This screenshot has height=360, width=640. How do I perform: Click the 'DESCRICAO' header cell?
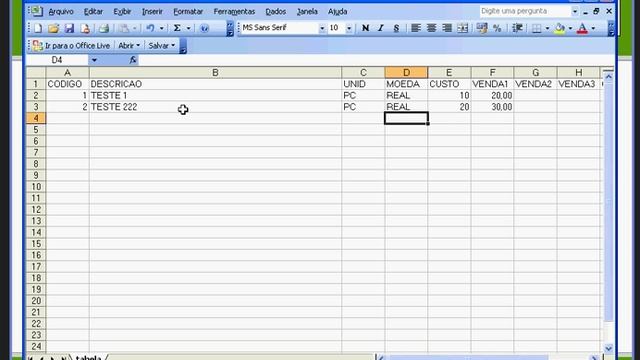point(215,84)
